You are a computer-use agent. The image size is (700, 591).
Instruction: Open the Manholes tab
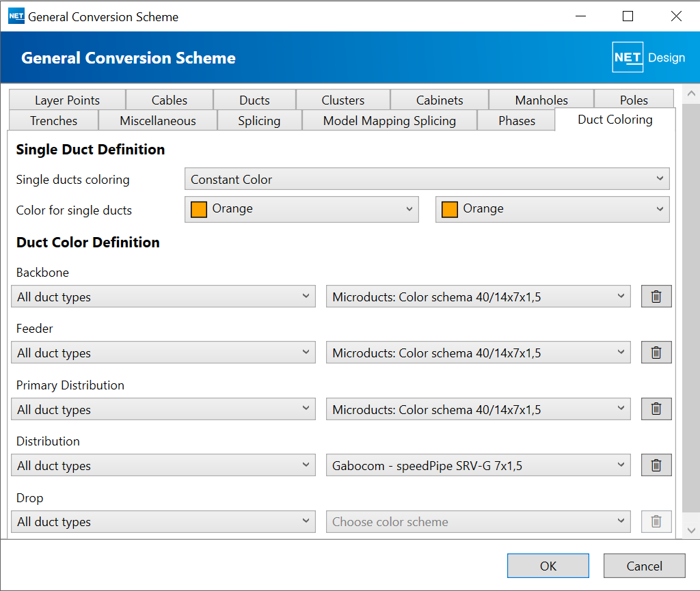coord(541,100)
